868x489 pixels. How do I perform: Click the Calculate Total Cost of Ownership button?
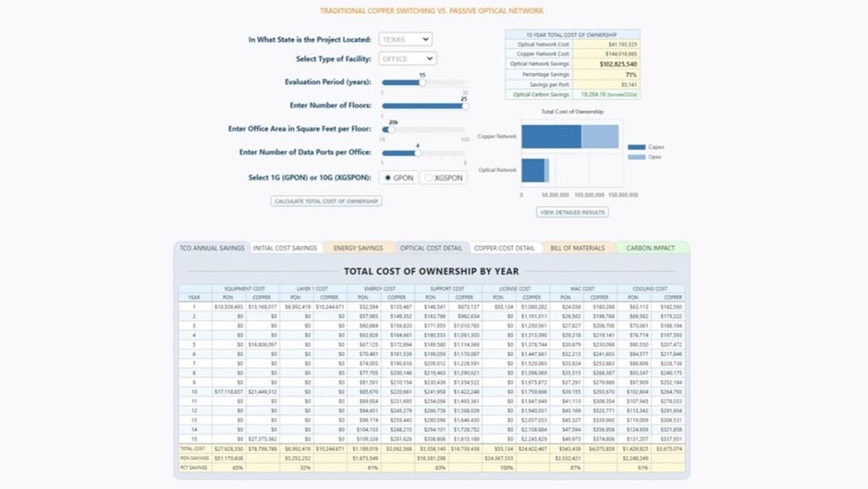[325, 200]
